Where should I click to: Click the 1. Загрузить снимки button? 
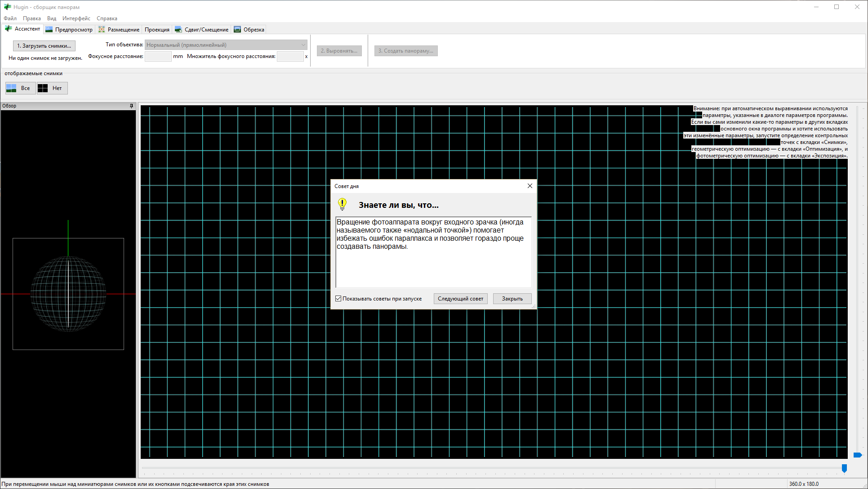[44, 46]
